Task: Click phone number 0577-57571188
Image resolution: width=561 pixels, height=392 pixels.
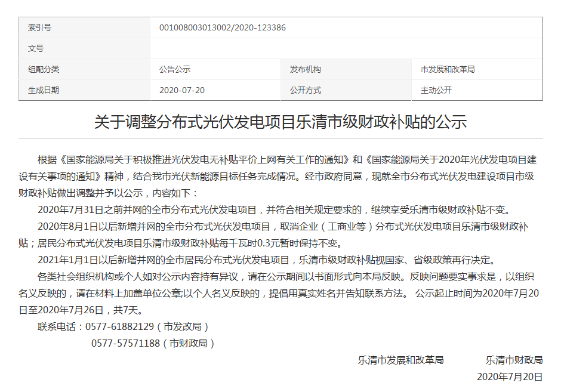Action: (x=125, y=344)
